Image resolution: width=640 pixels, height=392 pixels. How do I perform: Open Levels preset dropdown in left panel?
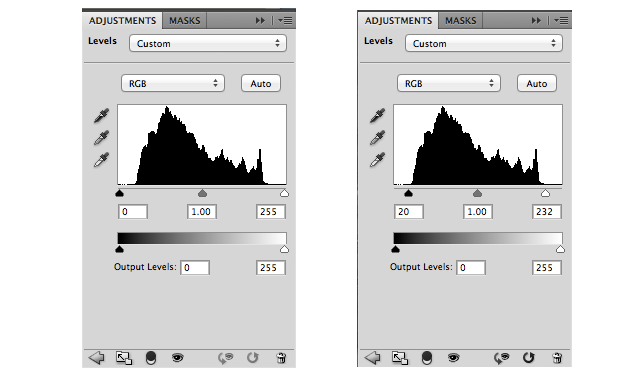pos(208,43)
